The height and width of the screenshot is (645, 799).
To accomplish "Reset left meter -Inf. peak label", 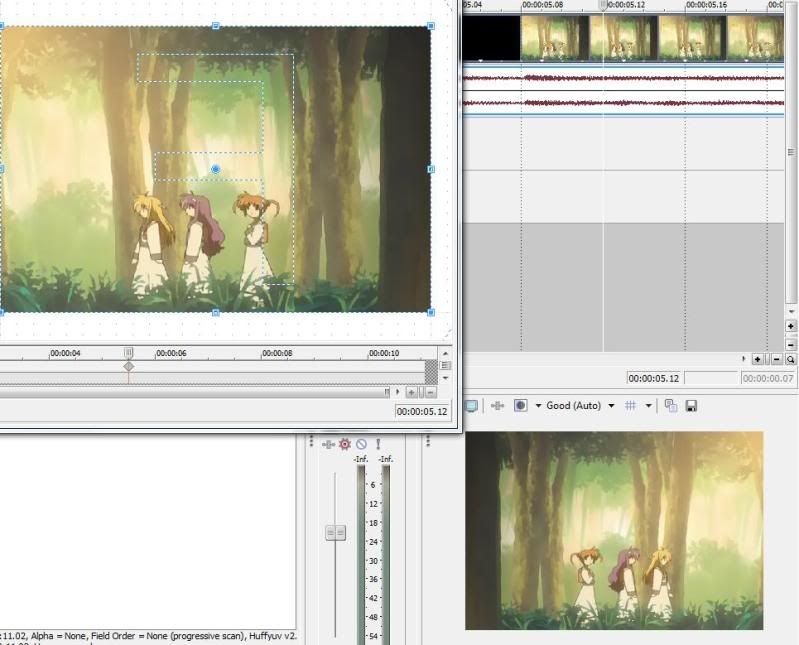I will click(x=361, y=460).
